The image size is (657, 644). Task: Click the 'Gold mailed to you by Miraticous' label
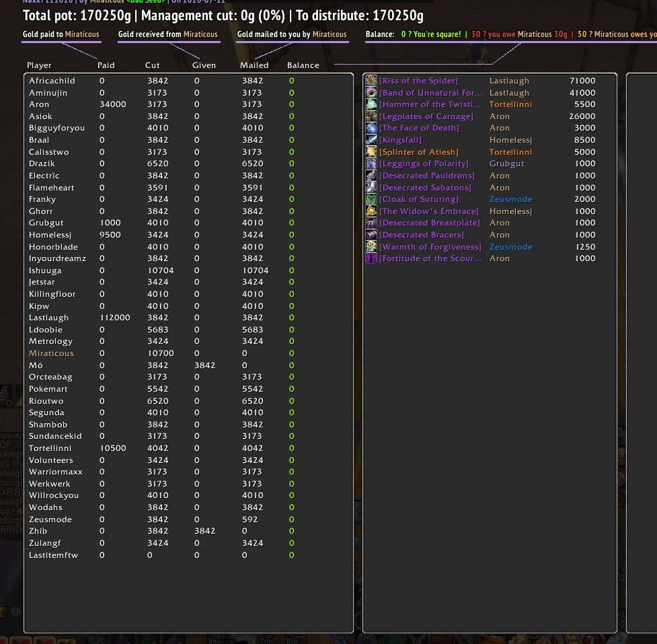(292, 34)
